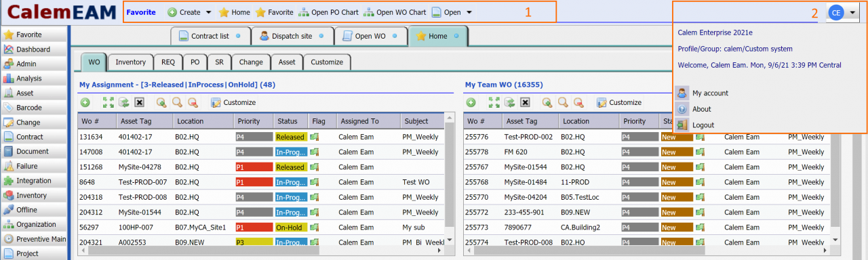Expand the Open dropdown arrow in the top toolbar
868x260 pixels.
click(x=469, y=12)
